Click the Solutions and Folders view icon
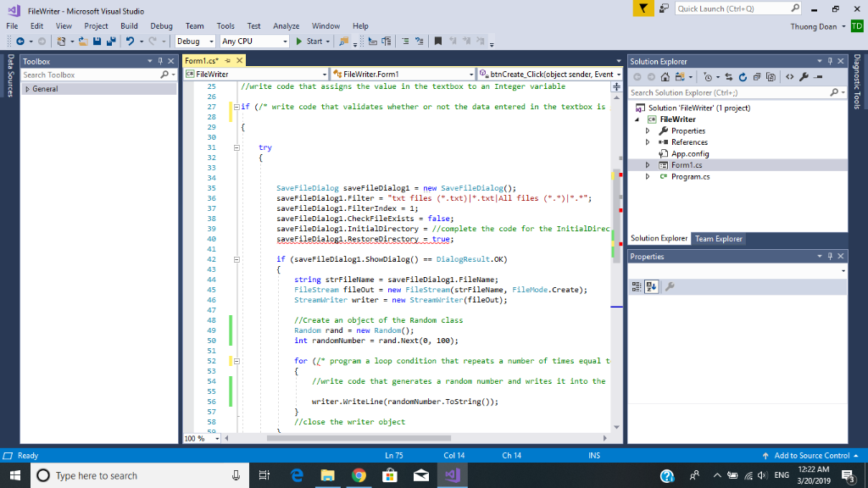Screen dimensions: 868x488 click(680, 77)
